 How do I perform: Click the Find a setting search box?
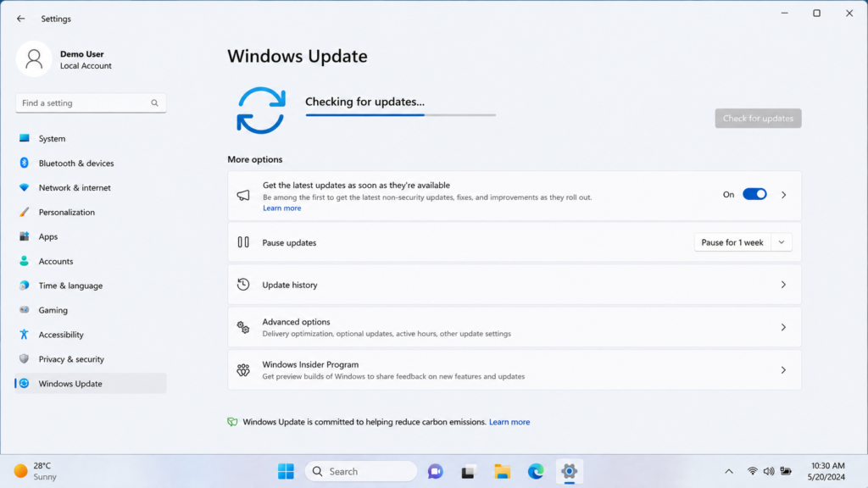(91, 103)
